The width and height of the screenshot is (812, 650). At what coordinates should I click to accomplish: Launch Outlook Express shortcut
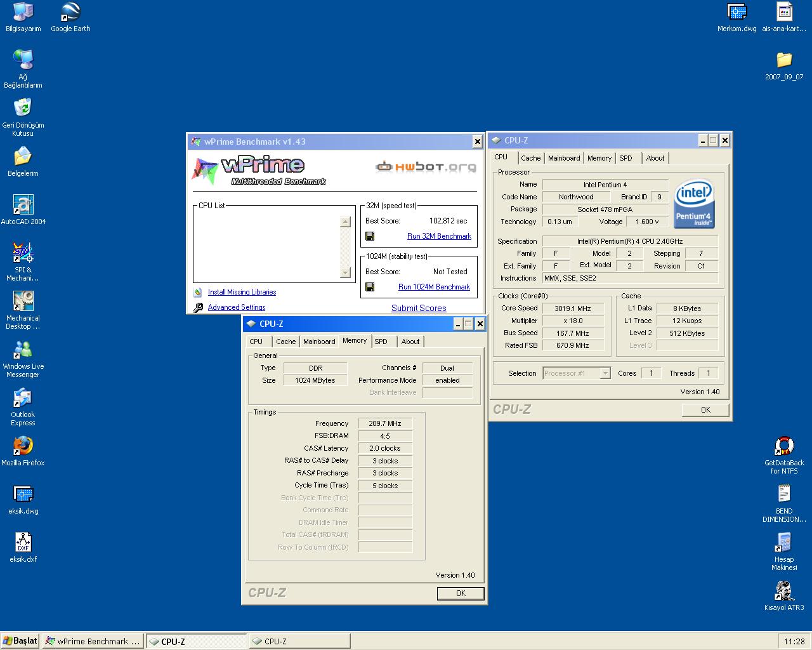pos(23,406)
